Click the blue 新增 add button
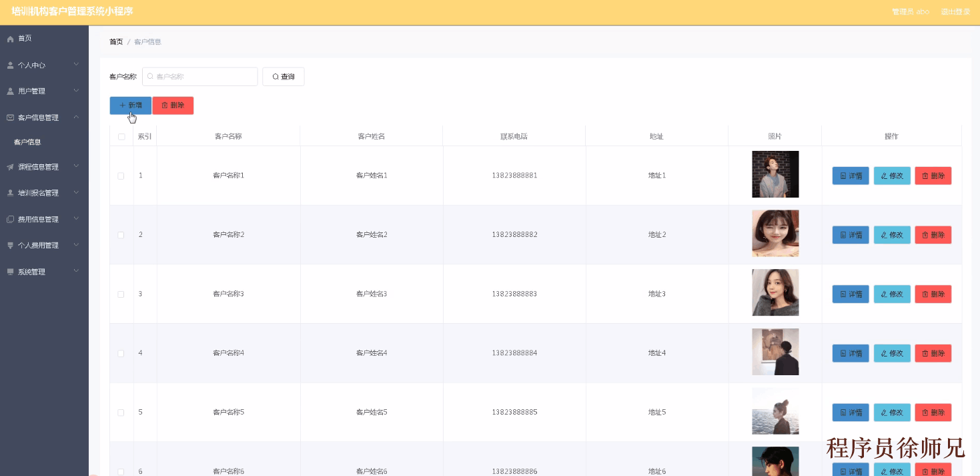The width and height of the screenshot is (980, 476). pyautogui.click(x=131, y=105)
